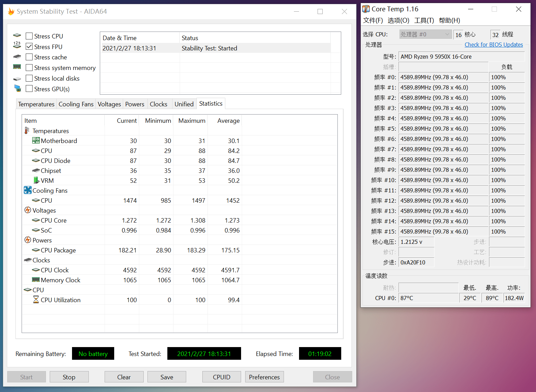Screen dimensions: 536x392
Task: Click the Test Started timestamp value
Action: (x=204, y=354)
